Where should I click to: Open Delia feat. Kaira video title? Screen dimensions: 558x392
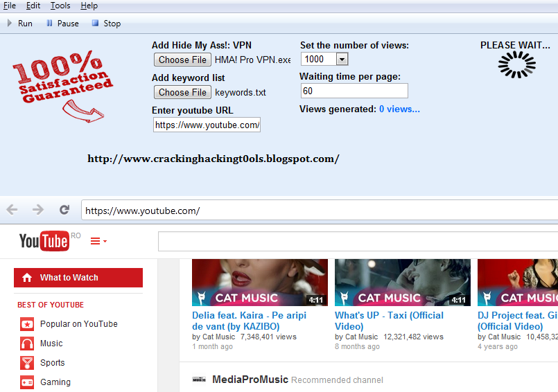[x=249, y=321]
